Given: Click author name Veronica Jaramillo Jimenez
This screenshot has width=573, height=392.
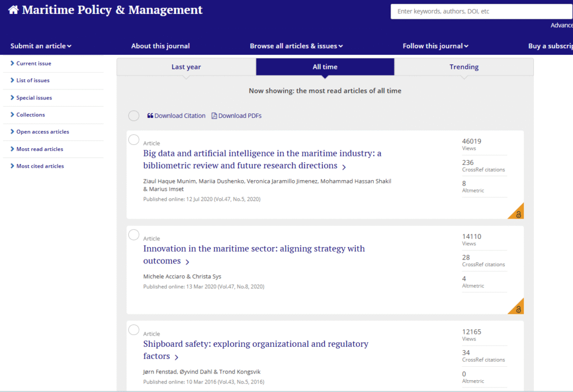Looking at the screenshot, I should pos(282,181).
